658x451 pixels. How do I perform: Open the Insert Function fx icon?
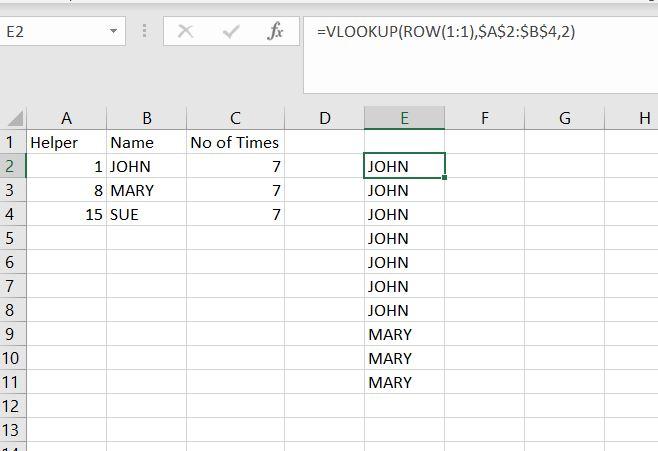pos(275,31)
